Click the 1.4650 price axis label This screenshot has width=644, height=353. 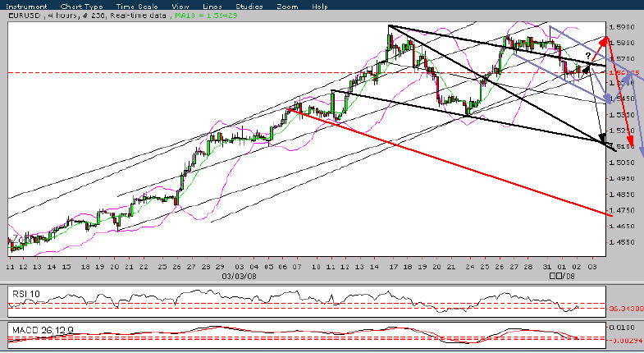pos(620,227)
